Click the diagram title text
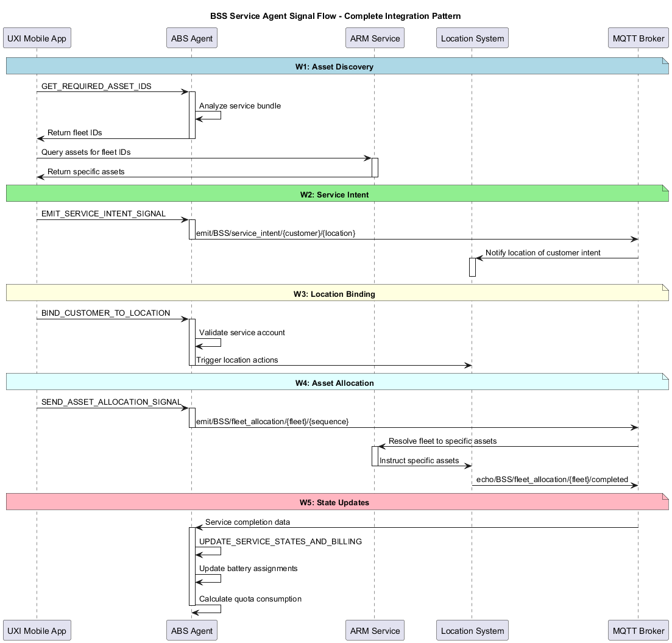This screenshot has height=643, width=672. (x=336, y=16)
